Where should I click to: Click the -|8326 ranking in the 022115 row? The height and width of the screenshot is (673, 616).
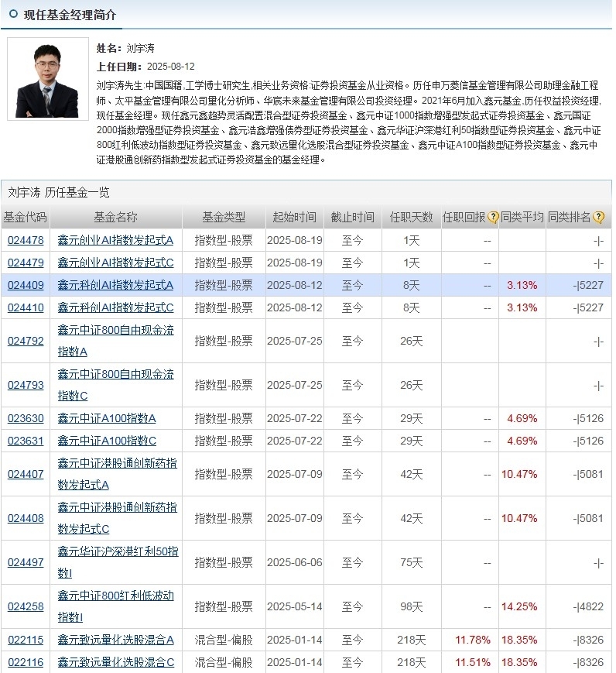(x=588, y=640)
